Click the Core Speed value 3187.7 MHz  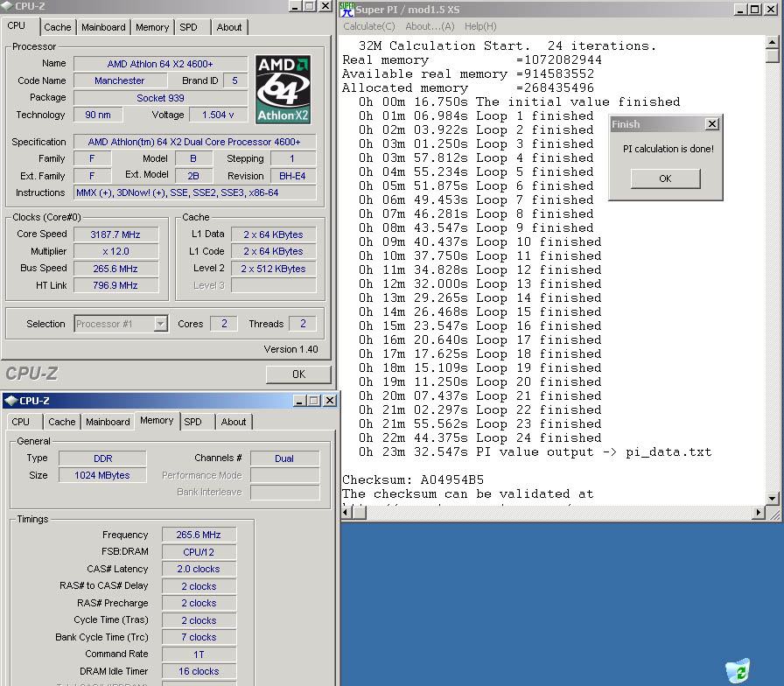point(115,234)
